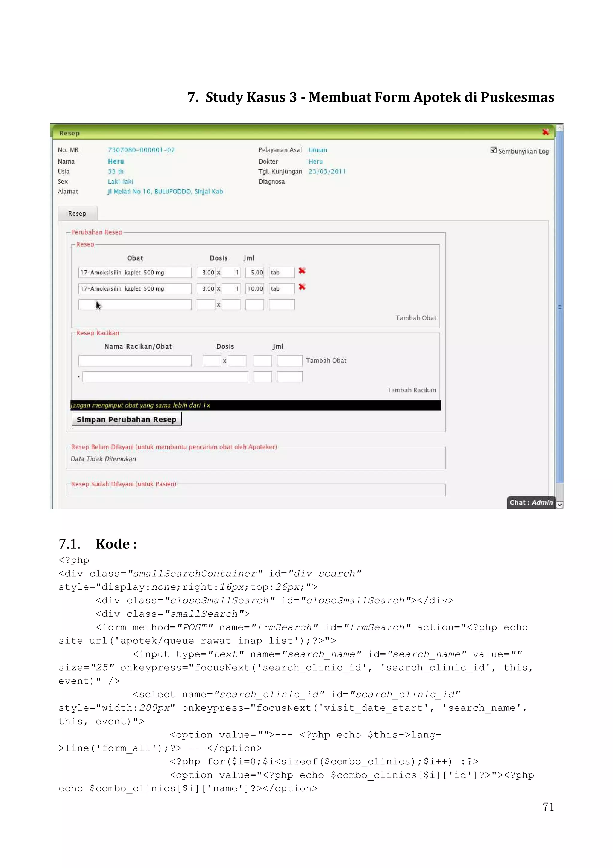613x868 pixels.
Task: Edit the Jml field showing 5.00
Action: tap(254, 273)
